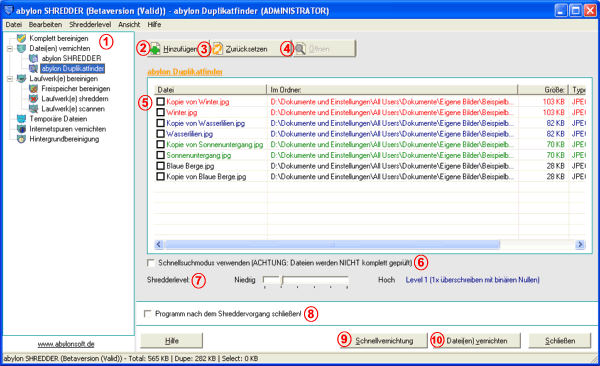Open the www.abylonsoft.de link
The width and height of the screenshot is (600, 366).
click(x=66, y=344)
